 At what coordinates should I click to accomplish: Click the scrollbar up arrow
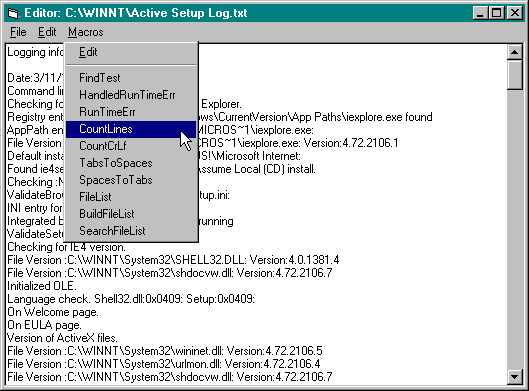coord(514,52)
